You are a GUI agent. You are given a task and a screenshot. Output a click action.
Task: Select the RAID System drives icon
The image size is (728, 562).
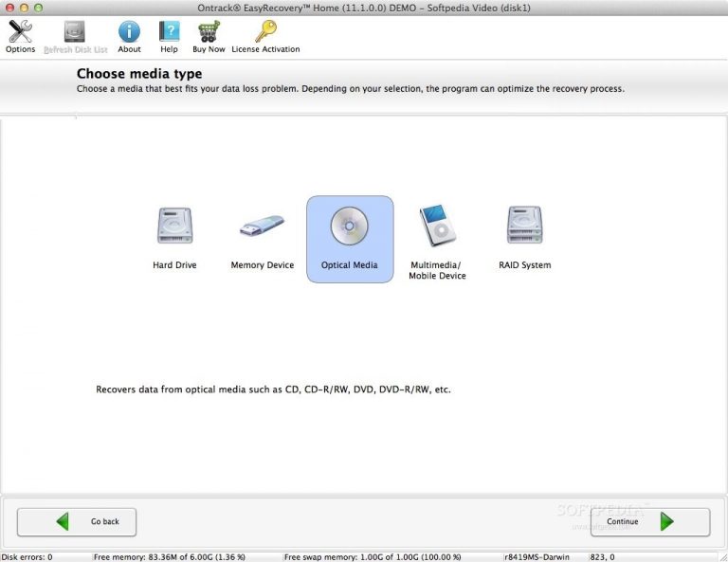[x=524, y=225]
